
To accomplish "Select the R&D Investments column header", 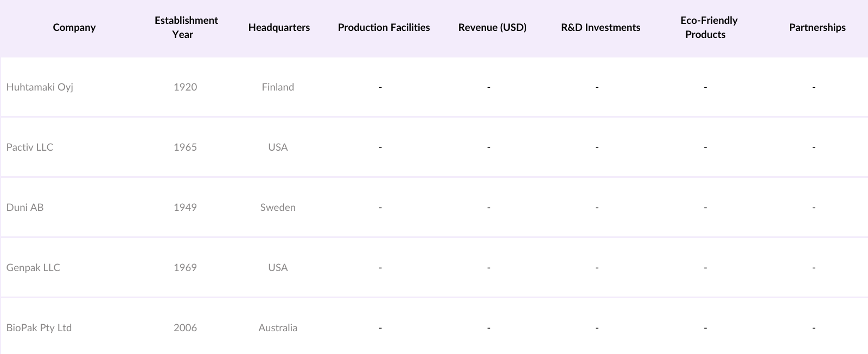I will click(601, 28).
